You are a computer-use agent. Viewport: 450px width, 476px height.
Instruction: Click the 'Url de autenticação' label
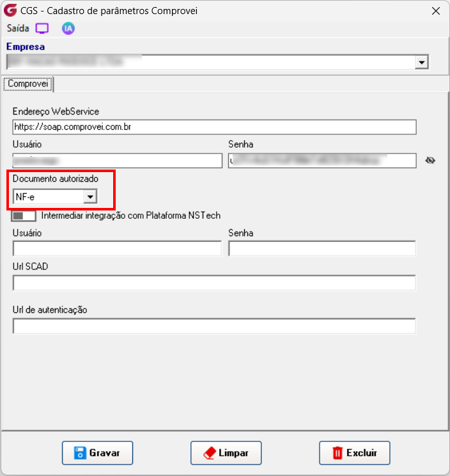pyautogui.click(x=50, y=310)
